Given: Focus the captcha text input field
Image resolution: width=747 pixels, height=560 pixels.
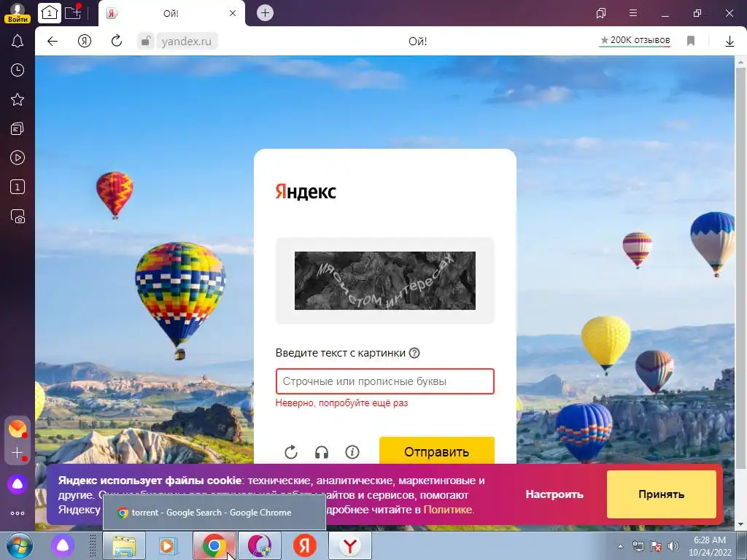Looking at the screenshot, I should [385, 381].
